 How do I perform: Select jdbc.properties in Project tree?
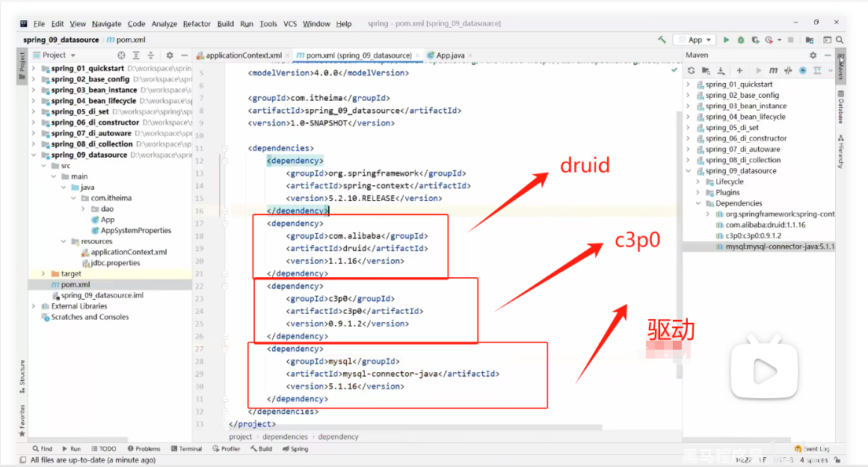tap(111, 263)
